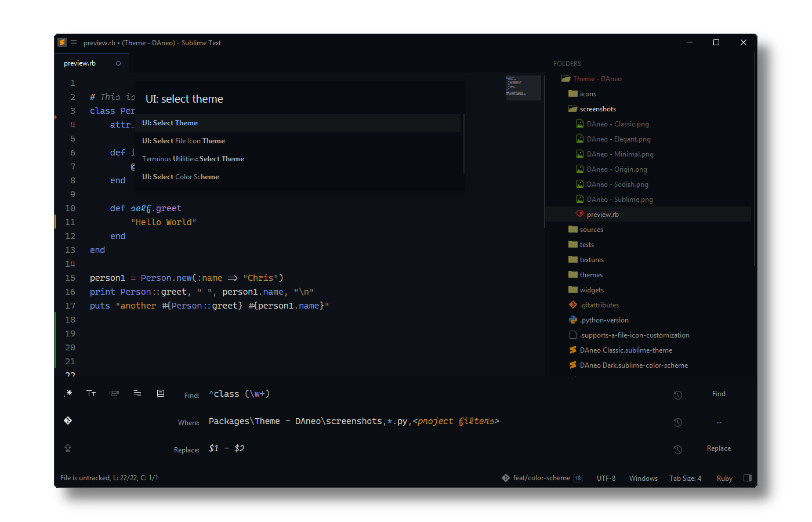Viewport: 812px width, 522px height.
Task: Open the UTF-8 encoding menu
Action: [606, 478]
